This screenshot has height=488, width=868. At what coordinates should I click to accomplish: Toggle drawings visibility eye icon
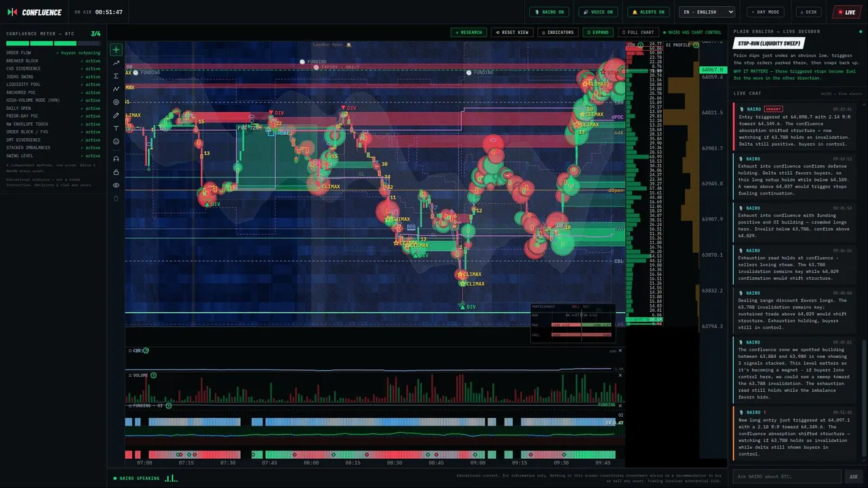coord(116,185)
